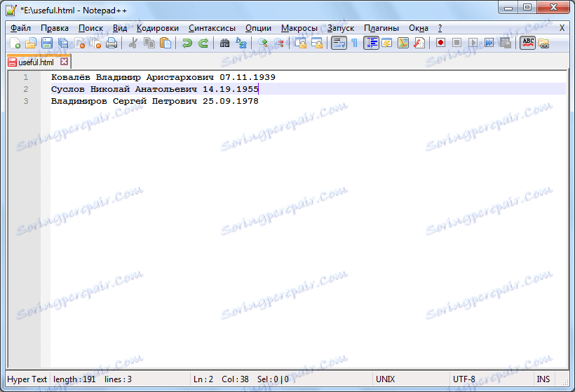Screen dimensions: 575x392
Task: Copy selection toolbar icon
Action: pyautogui.click(x=149, y=43)
